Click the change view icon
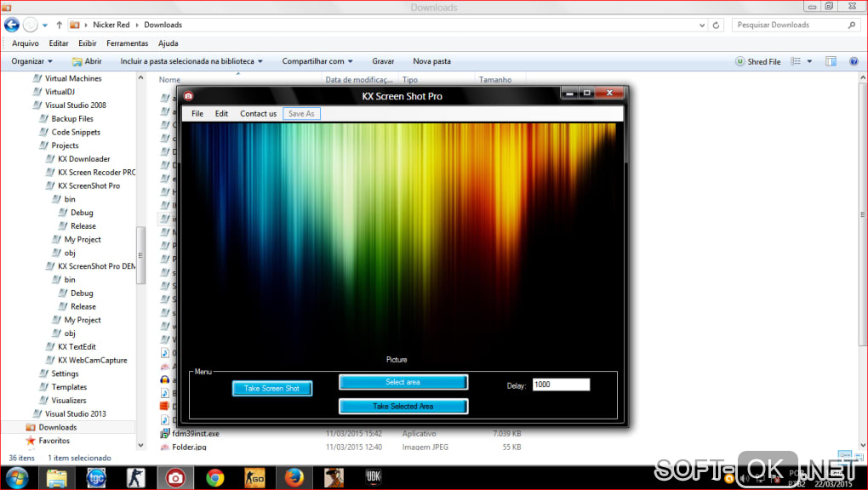This screenshot has width=868, height=490. point(796,61)
